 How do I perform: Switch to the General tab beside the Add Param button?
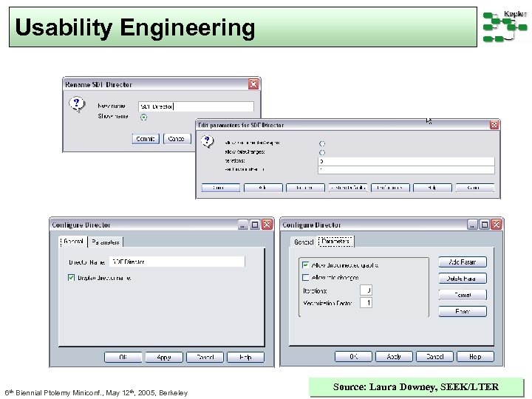pos(304,242)
